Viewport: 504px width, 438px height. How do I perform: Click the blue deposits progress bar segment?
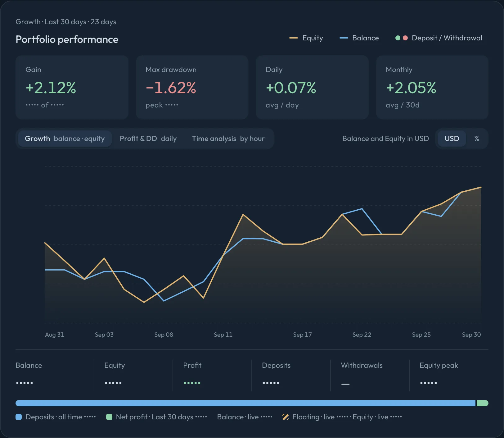[x=245, y=403]
